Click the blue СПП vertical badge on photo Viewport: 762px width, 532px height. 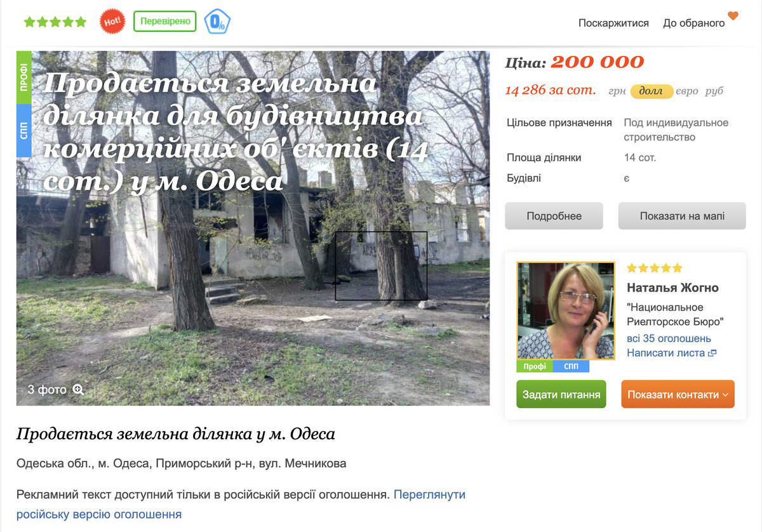click(x=24, y=131)
